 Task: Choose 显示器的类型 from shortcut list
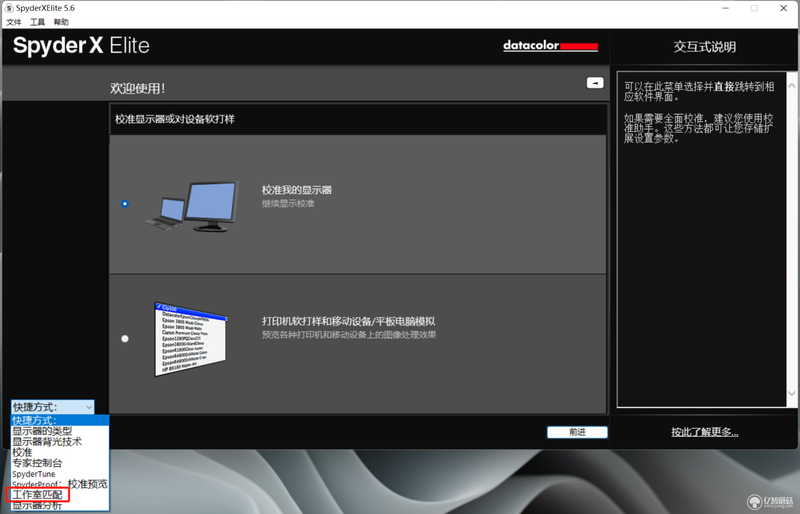point(60,431)
